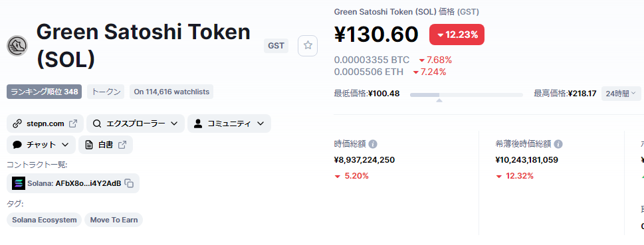Image resolution: width=644 pixels, height=245 pixels.
Task: Click the chat bubble icon
Action: [17, 145]
